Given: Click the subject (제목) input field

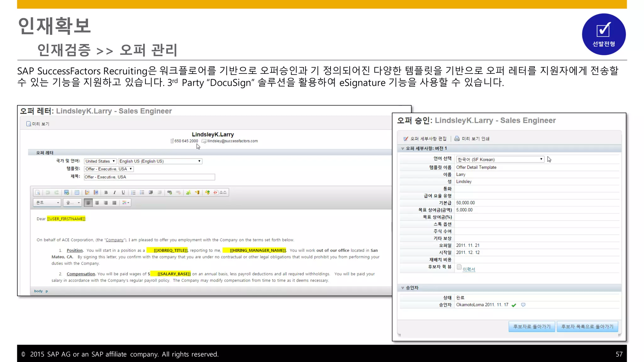Looking at the screenshot, I should [x=149, y=177].
